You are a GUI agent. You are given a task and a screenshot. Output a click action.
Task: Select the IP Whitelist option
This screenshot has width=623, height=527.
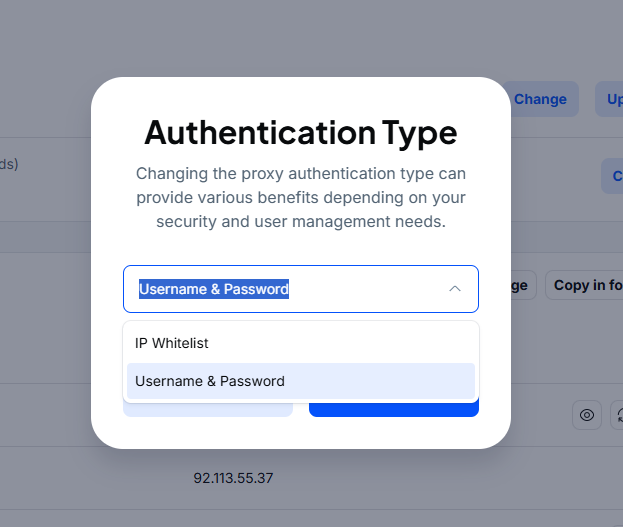[172, 343]
